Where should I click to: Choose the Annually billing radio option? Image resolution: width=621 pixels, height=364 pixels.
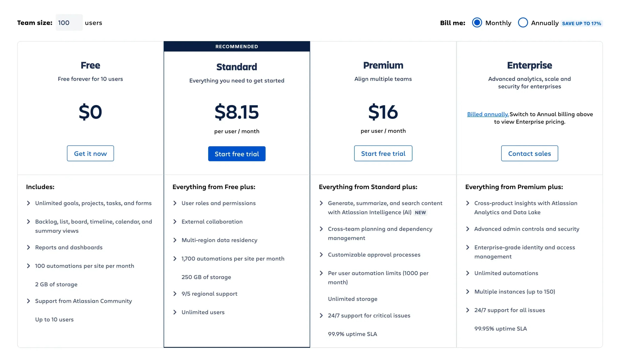click(523, 23)
